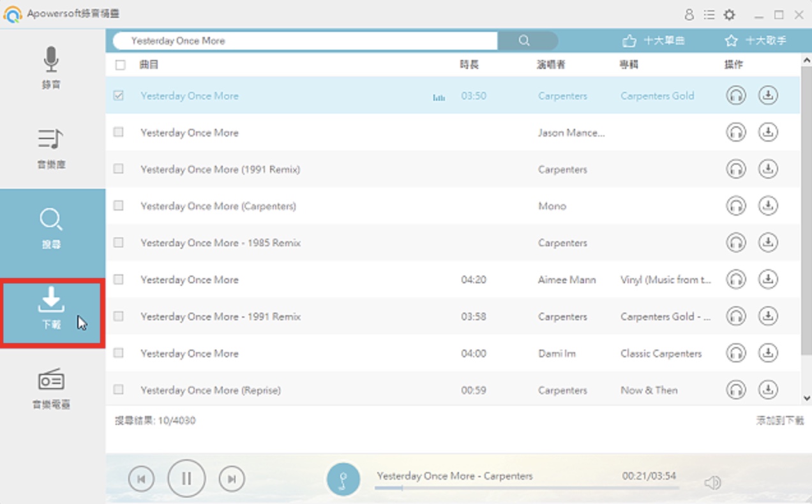This screenshot has height=504, width=812.
Task: Click the volume speaker icon
Action: tap(712, 483)
